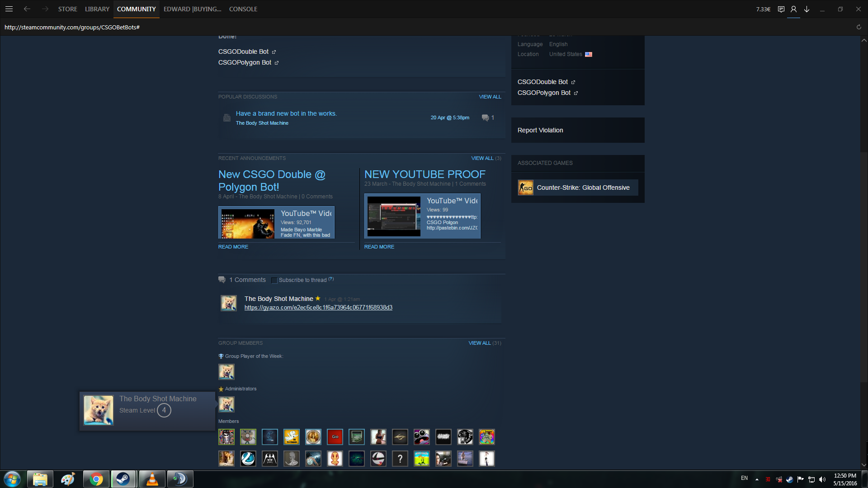Open the COMMUNITY tab
This screenshot has height=488, width=868.
(136, 9)
